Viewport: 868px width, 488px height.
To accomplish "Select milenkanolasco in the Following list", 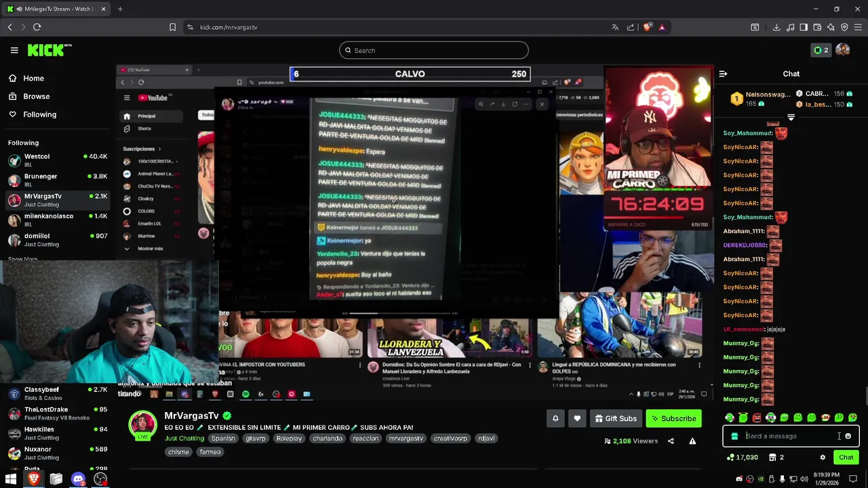I will point(57,220).
